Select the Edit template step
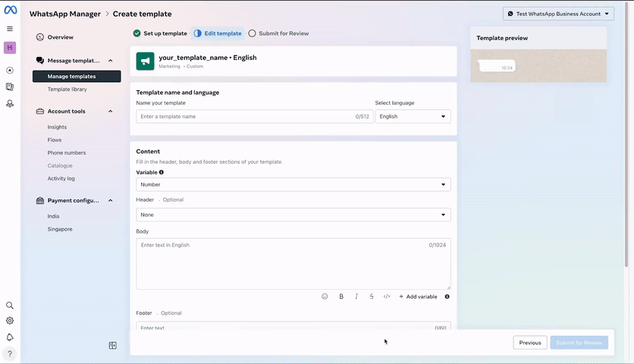This screenshot has width=634, height=364. [x=218, y=33]
